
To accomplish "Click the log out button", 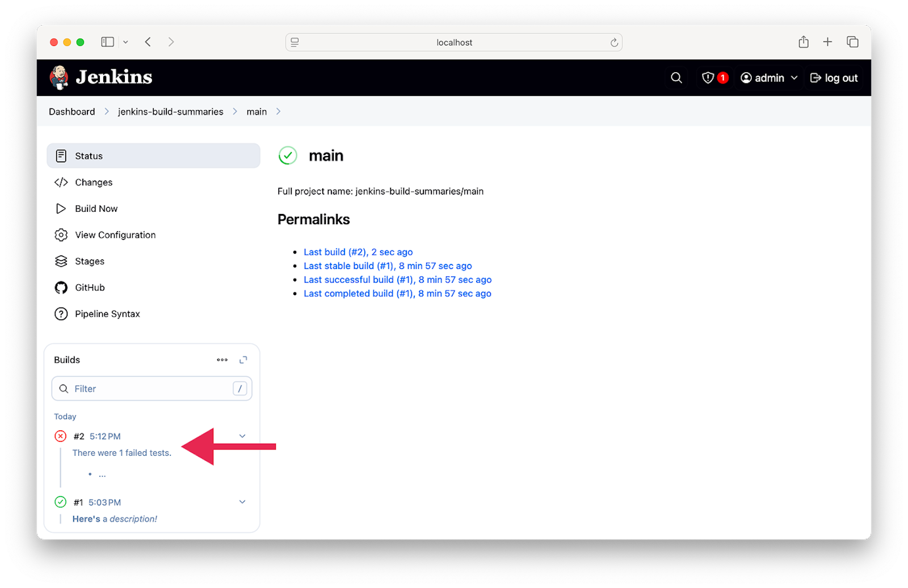I will (833, 77).
